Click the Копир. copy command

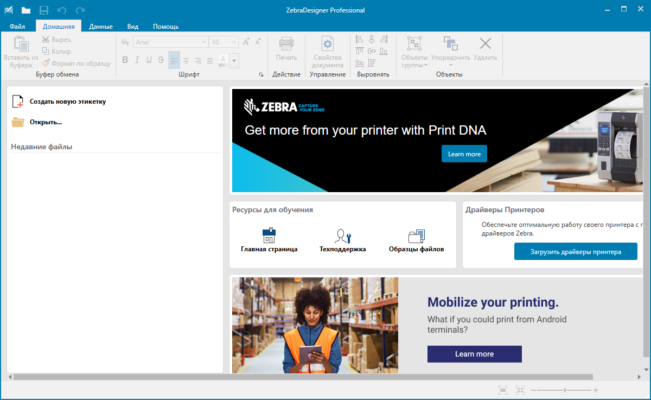point(57,52)
